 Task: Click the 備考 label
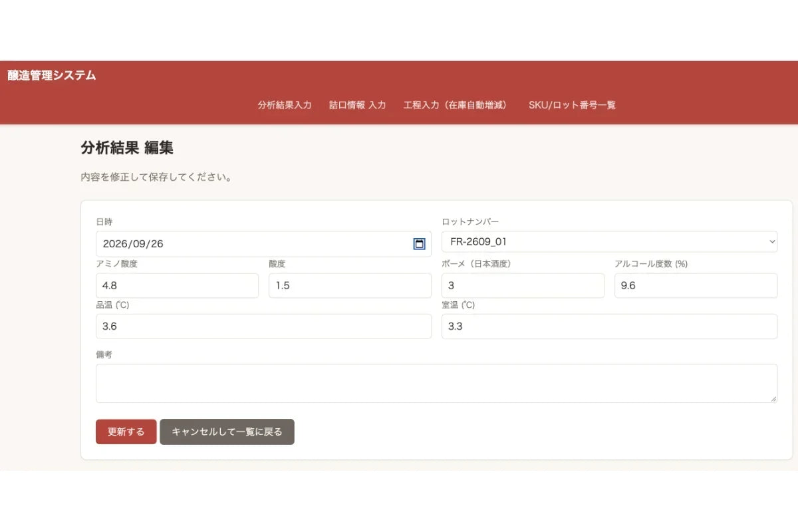[x=104, y=354]
